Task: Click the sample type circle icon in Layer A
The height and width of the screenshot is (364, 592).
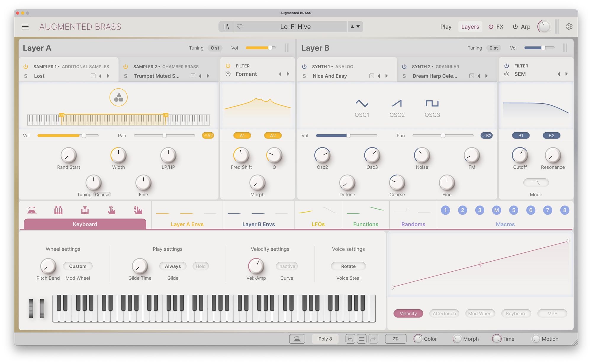Action: pos(118,97)
